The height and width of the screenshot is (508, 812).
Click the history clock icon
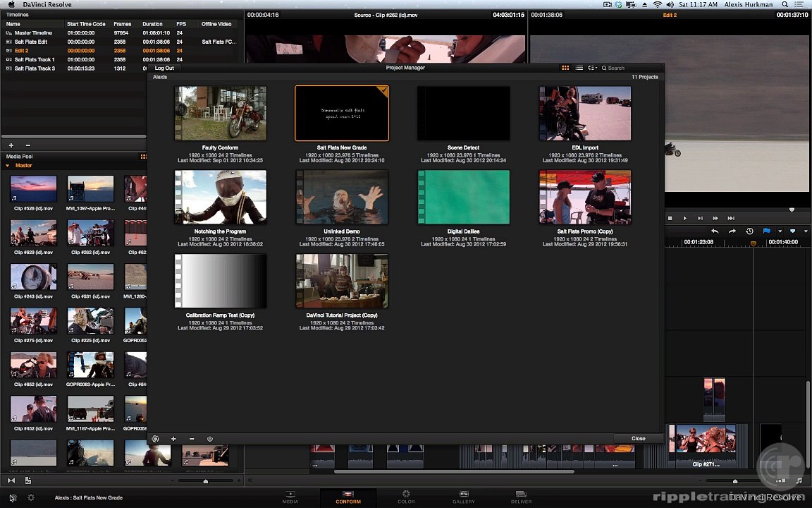tap(749, 231)
